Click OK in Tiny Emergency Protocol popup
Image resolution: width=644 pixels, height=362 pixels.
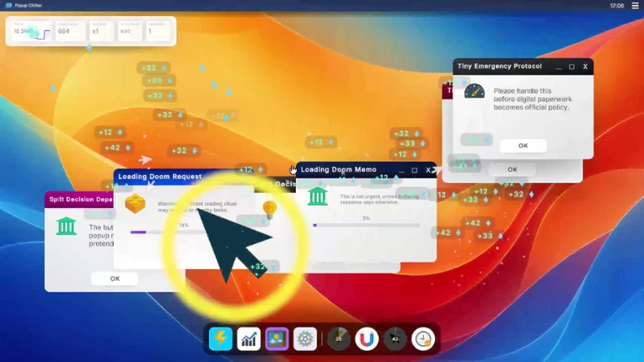(523, 146)
